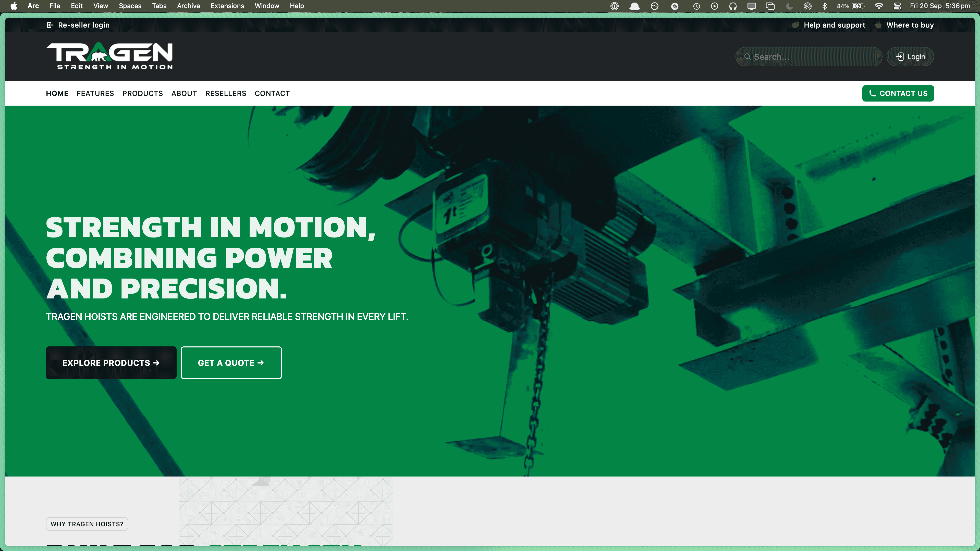
Task: Click the Focus moon menu bar icon
Action: tap(789, 6)
